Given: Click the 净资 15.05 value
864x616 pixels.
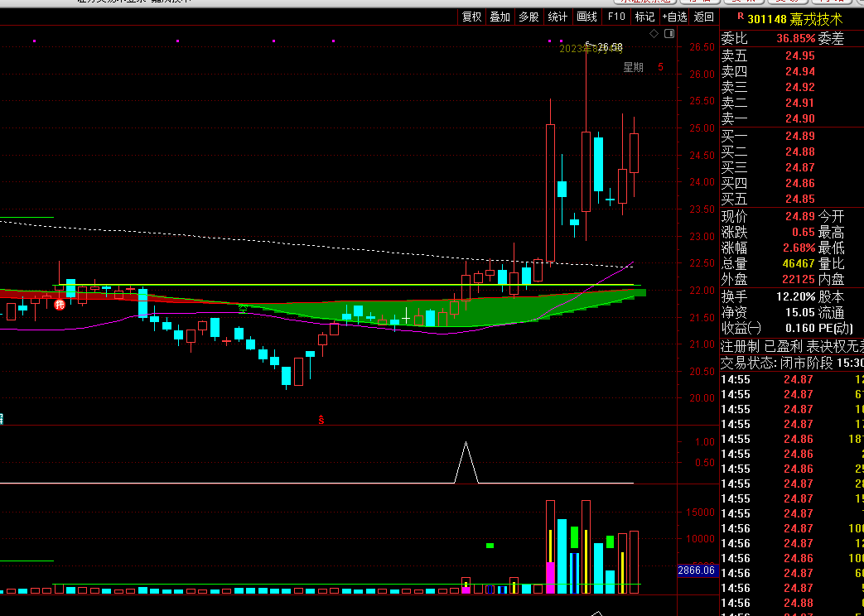Looking at the screenshot, I should click(800, 313).
